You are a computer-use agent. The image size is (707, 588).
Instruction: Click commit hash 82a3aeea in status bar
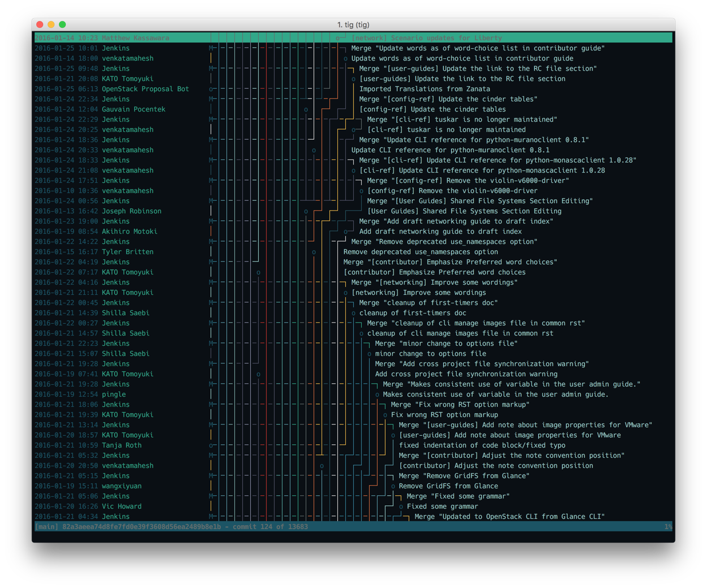142,527
